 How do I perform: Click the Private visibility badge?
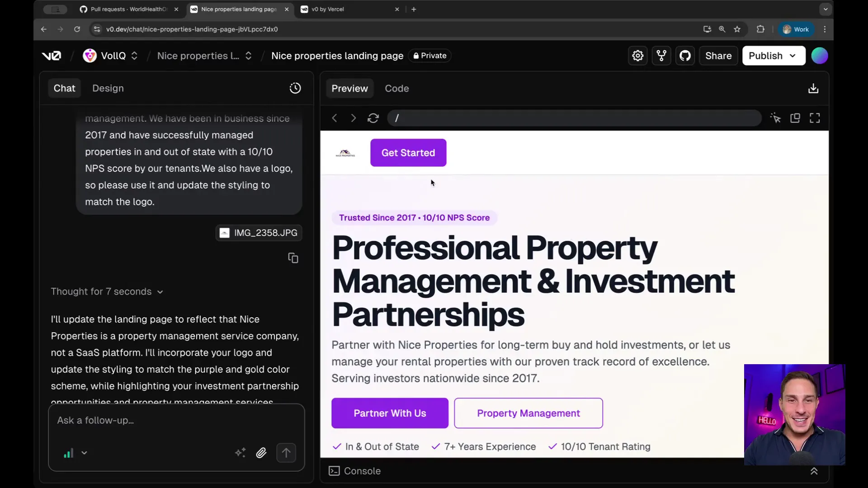tap(430, 56)
